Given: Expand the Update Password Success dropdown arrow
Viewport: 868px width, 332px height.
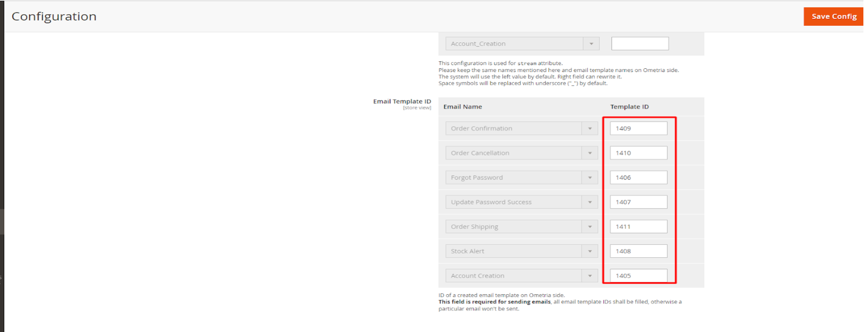Looking at the screenshot, I should (590, 202).
